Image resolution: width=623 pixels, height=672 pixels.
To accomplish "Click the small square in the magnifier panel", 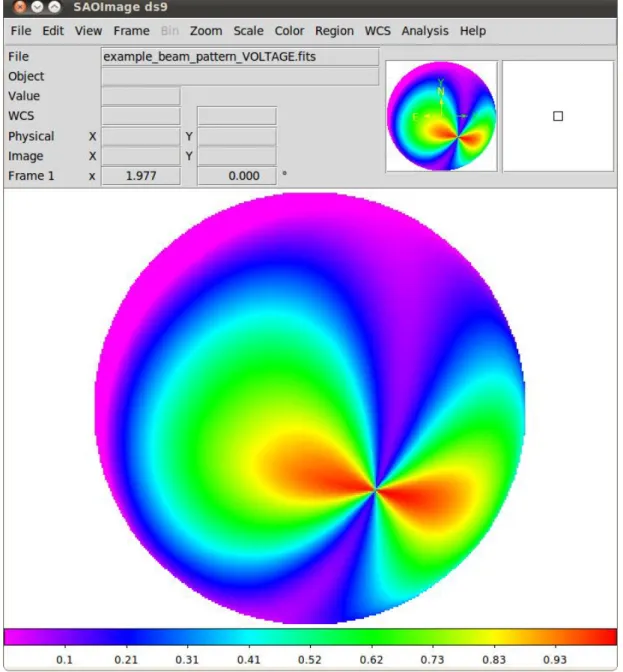I will 558,116.
